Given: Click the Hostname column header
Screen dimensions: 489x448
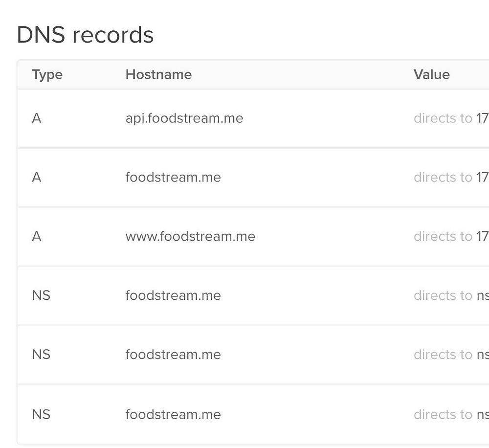Looking at the screenshot, I should coord(158,74).
